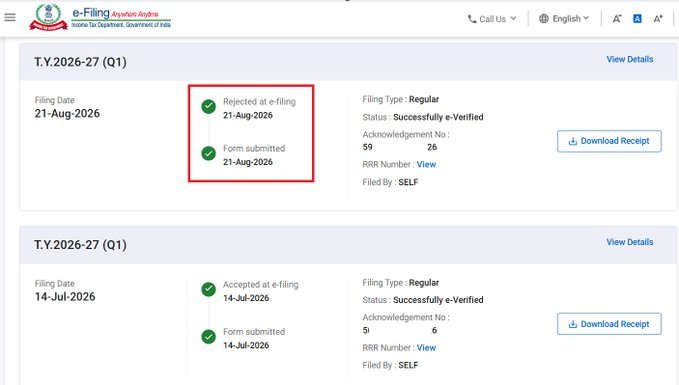View Details for the 21-Aug-2026 filing

tap(630, 59)
